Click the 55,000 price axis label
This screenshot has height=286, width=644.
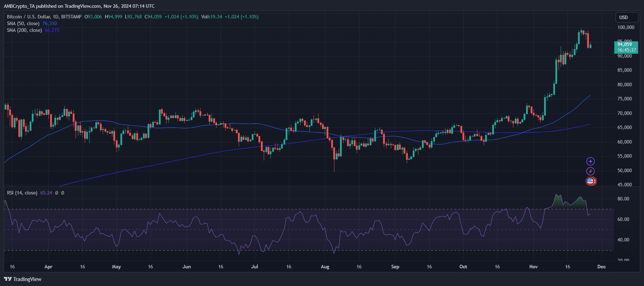tap(625, 156)
